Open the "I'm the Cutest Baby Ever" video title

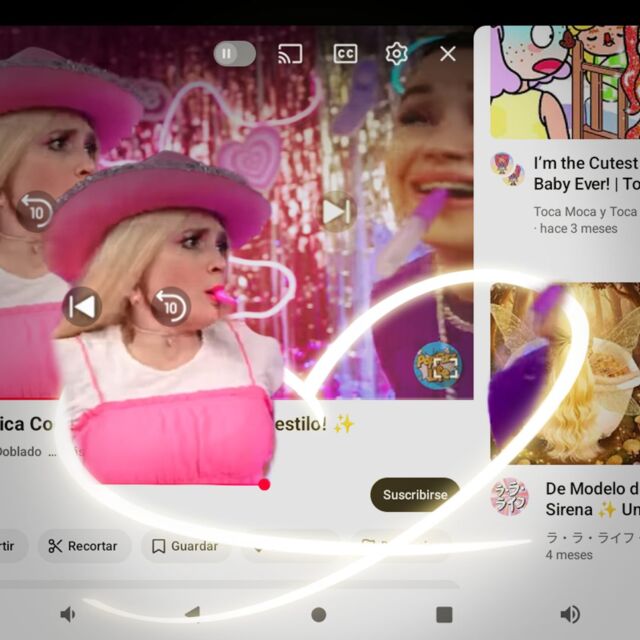(586, 173)
